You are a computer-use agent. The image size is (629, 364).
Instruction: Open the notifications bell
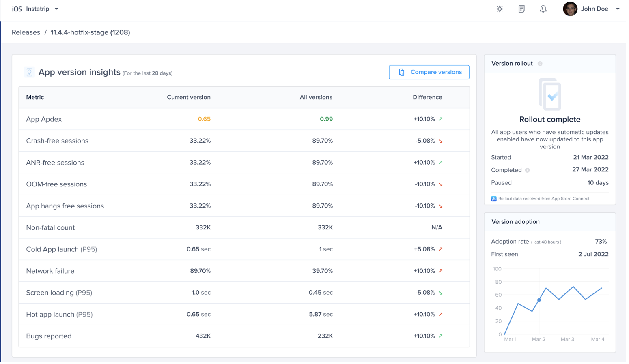click(543, 9)
